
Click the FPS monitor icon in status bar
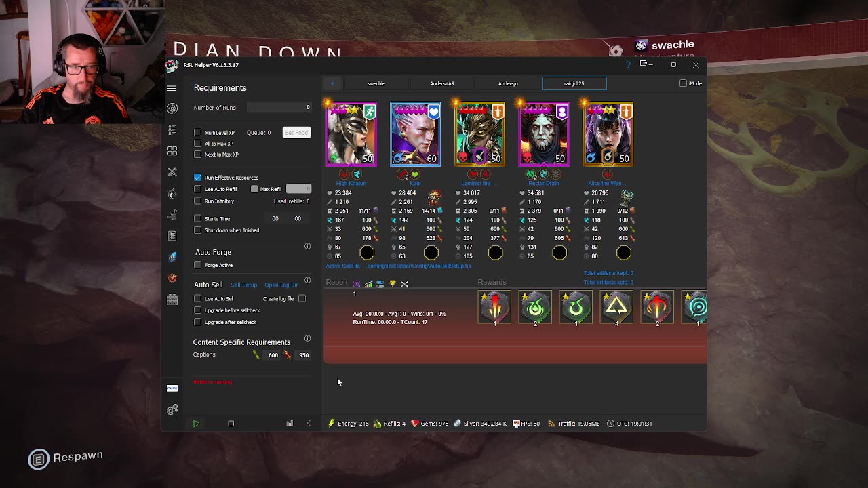click(x=516, y=424)
